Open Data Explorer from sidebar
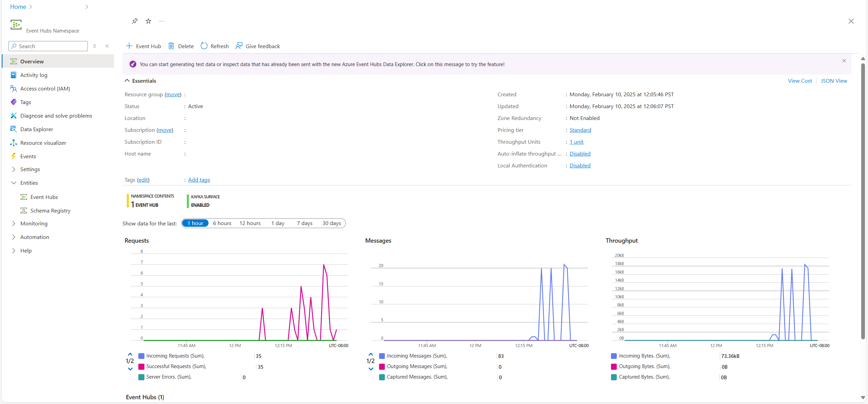 (37, 129)
